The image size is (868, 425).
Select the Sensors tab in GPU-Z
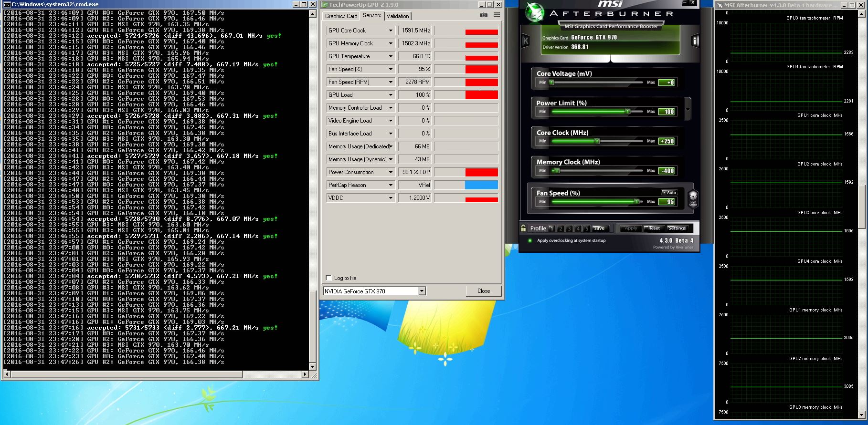click(x=372, y=15)
